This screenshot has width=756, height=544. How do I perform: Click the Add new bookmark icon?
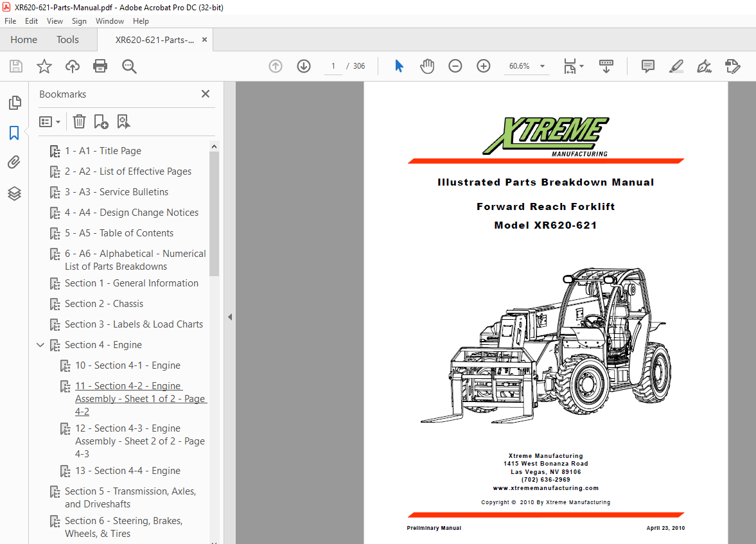click(101, 121)
